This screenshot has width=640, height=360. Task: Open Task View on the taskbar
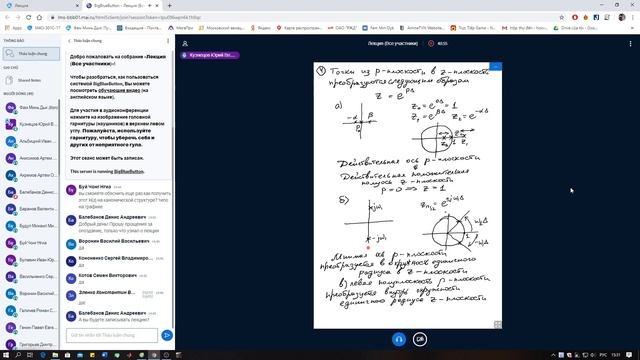[x=30, y=355]
